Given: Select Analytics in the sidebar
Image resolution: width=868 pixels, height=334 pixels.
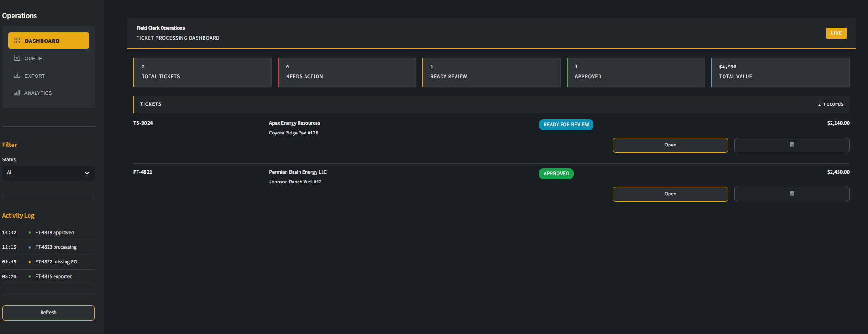Looking at the screenshot, I should pos(38,93).
